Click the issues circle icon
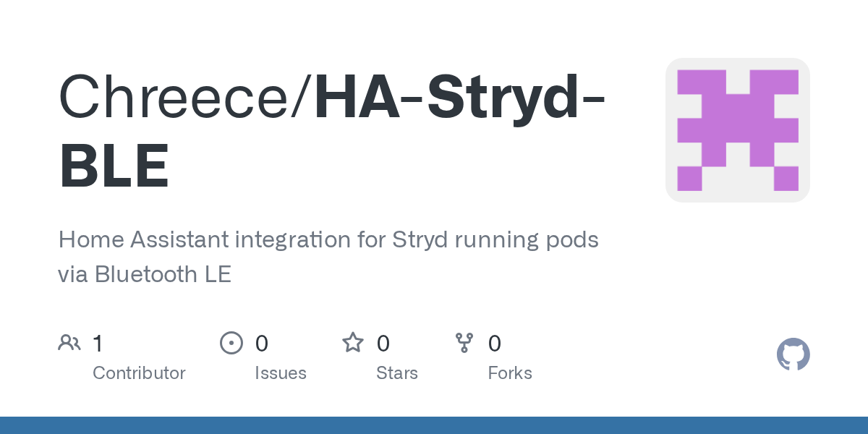868x434 pixels. click(231, 343)
